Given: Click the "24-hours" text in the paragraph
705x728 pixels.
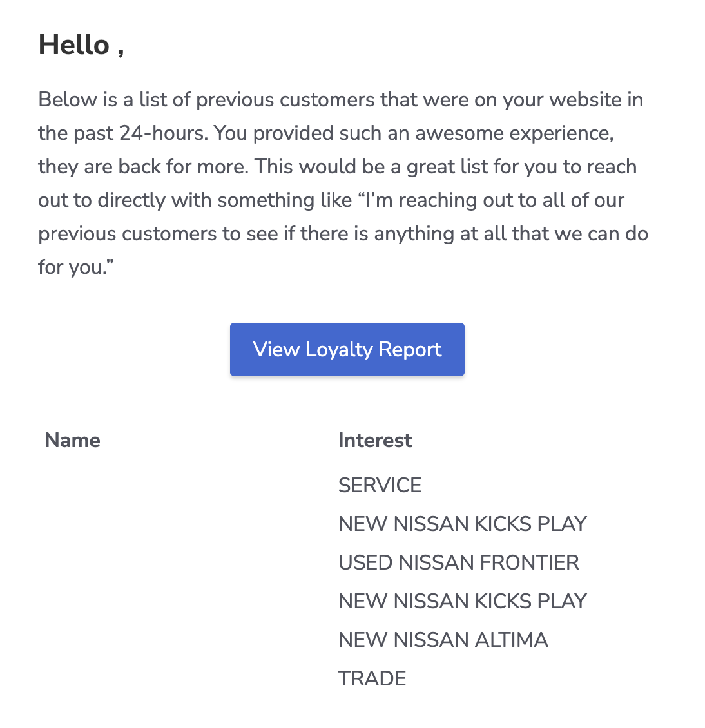Looking at the screenshot, I should (x=164, y=133).
